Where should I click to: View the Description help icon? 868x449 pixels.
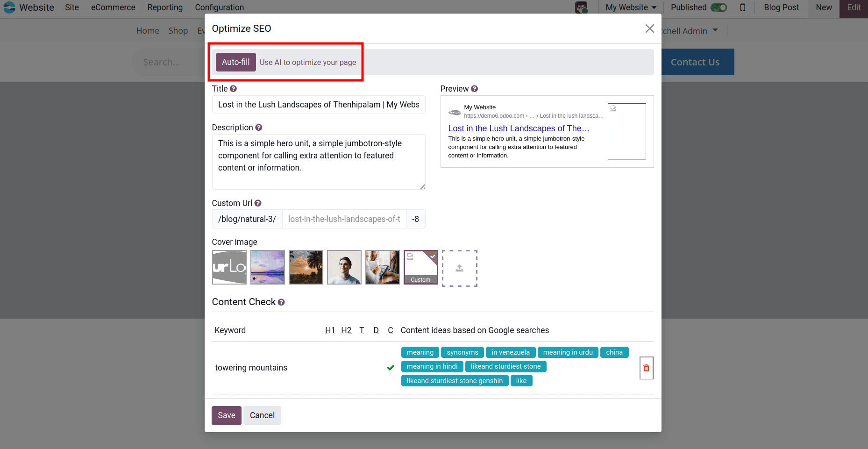point(258,127)
